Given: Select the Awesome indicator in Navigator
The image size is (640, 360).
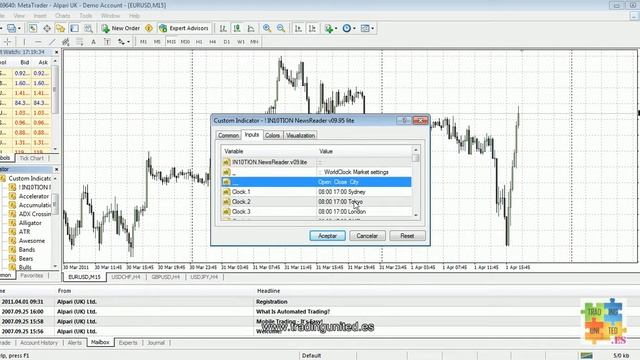Looking at the screenshot, I should pos(32,241).
